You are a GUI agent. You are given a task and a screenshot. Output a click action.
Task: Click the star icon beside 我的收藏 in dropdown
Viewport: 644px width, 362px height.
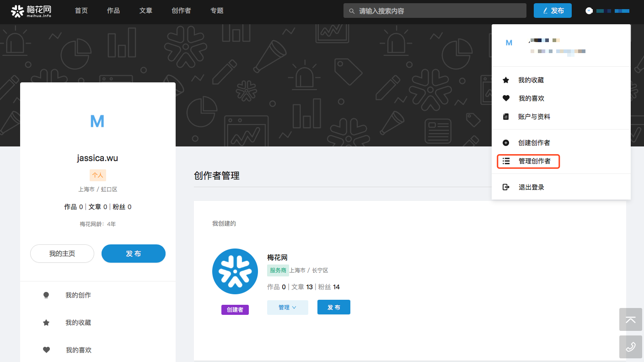tap(506, 80)
